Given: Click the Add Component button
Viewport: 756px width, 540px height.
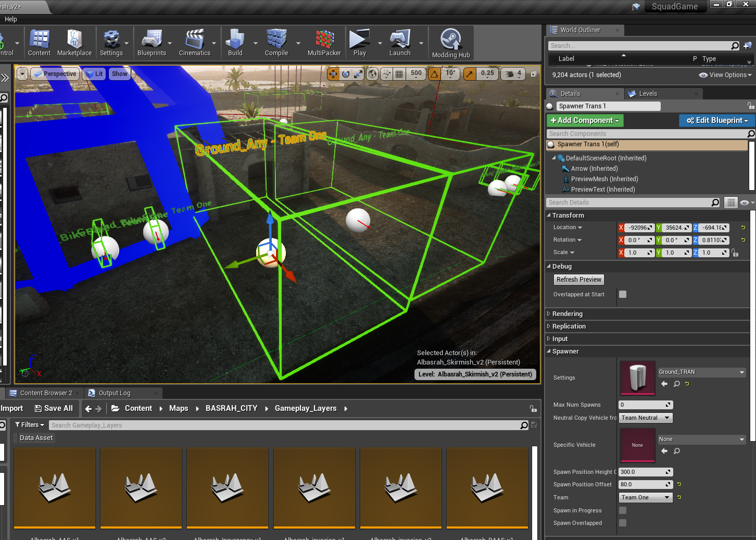Looking at the screenshot, I should (585, 120).
